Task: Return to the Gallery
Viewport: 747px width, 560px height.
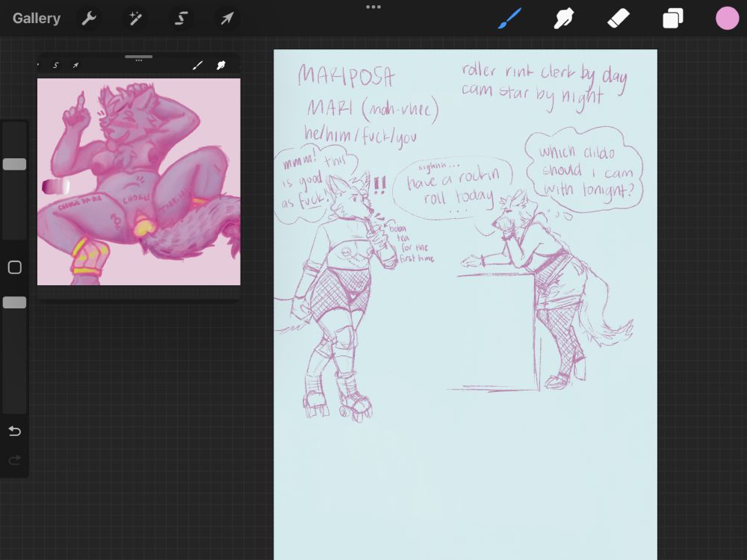Action: [x=36, y=18]
